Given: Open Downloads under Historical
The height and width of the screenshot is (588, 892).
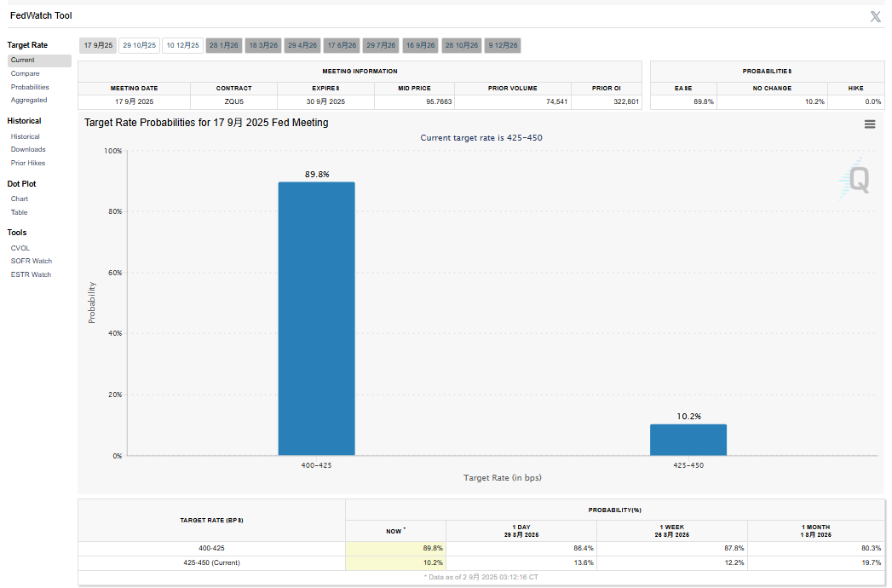Looking at the screenshot, I should (28, 149).
